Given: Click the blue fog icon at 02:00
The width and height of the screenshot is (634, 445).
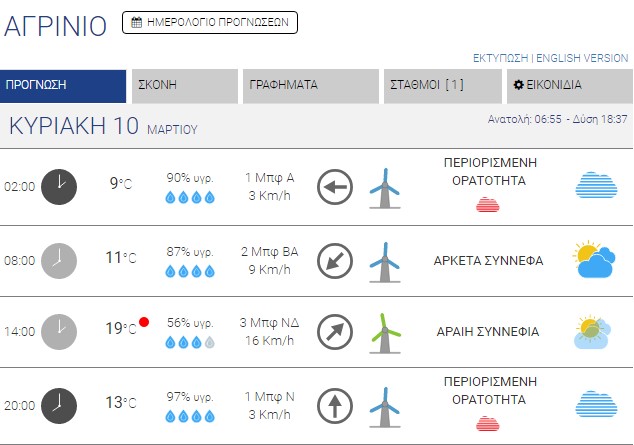Looking at the screenshot, I should (595, 186).
